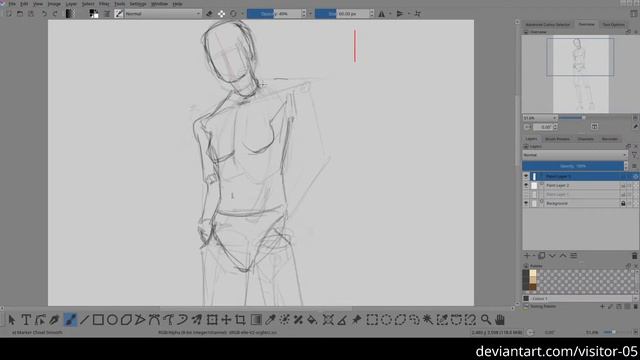640x360 pixels.
Task: Hide Paint Layer 3 with eye icon
Action: (x=526, y=176)
